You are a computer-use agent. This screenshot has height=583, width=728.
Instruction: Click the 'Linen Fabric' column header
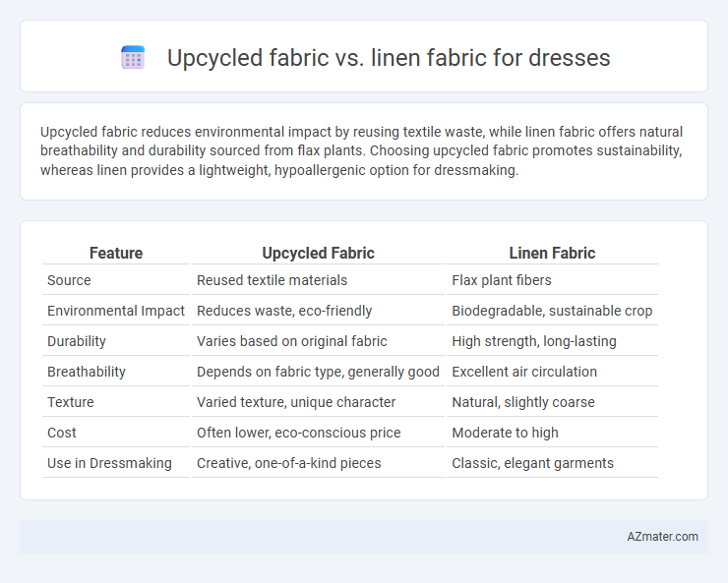coord(552,253)
